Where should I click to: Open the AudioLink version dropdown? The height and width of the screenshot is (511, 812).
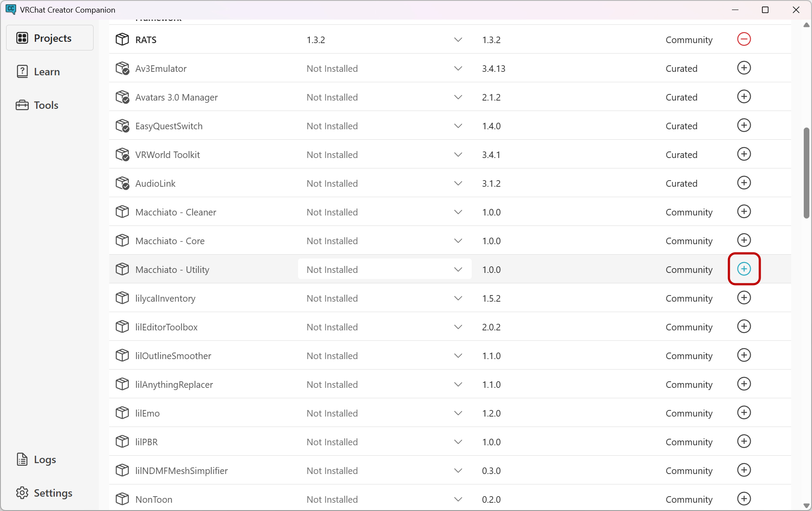pyautogui.click(x=385, y=183)
